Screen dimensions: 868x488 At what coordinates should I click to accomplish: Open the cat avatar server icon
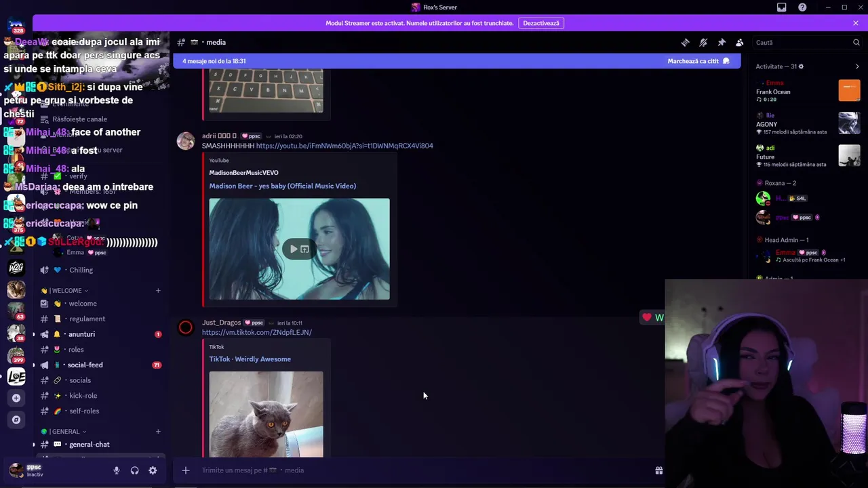pyautogui.click(x=16, y=289)
